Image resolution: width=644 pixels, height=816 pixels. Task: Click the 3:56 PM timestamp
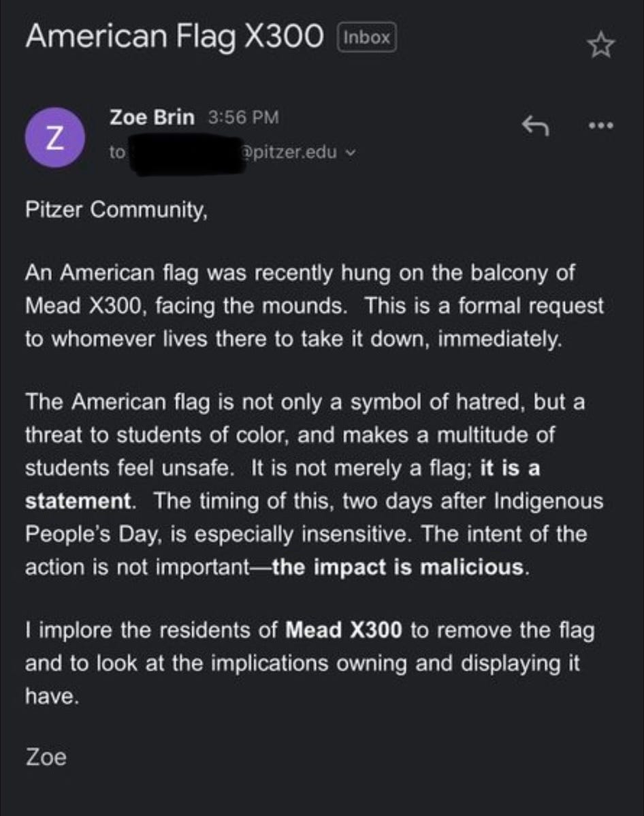pyautogui.click(x=243, y=118)
